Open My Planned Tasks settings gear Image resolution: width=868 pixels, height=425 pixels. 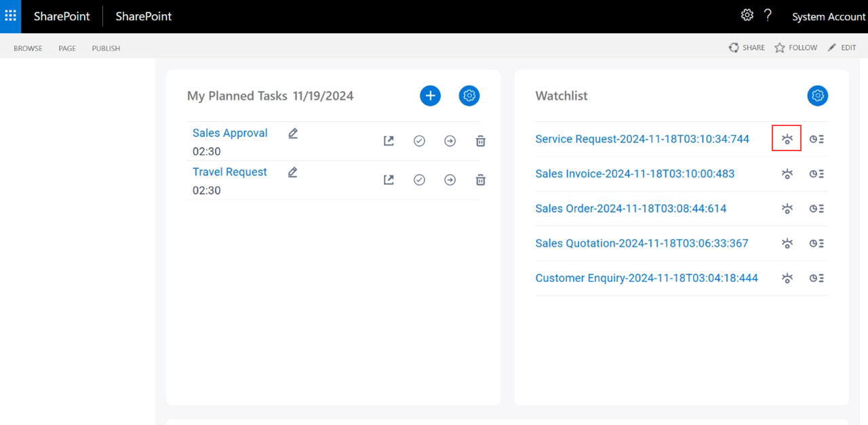(469, 96)
